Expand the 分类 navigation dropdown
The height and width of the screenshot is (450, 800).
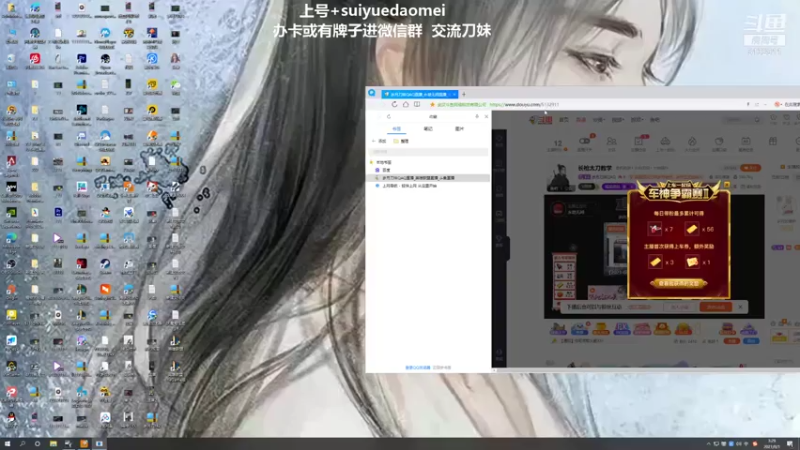pyautogui.click(x=598, y=120)
